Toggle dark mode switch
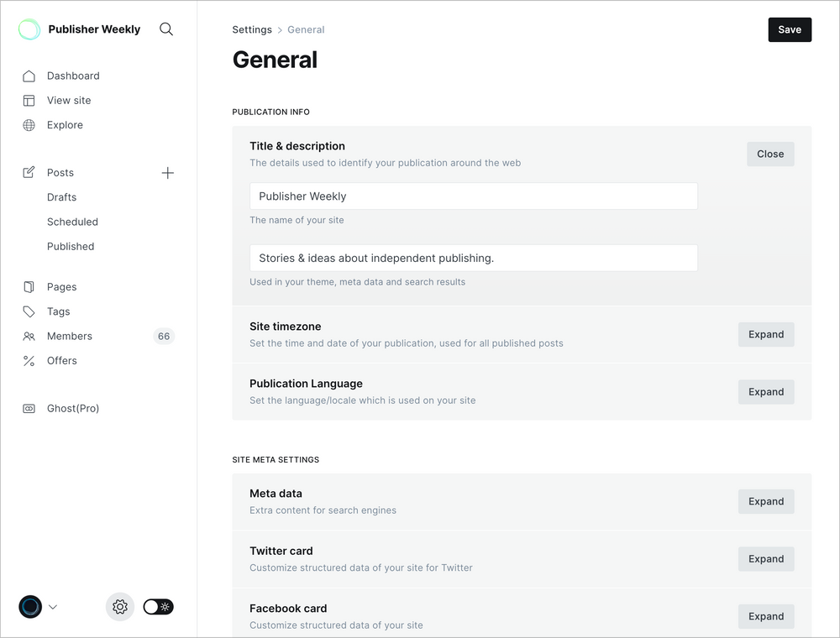Image resolution: width=840 pixels, height=638 pixels. [x=158, y=606]
